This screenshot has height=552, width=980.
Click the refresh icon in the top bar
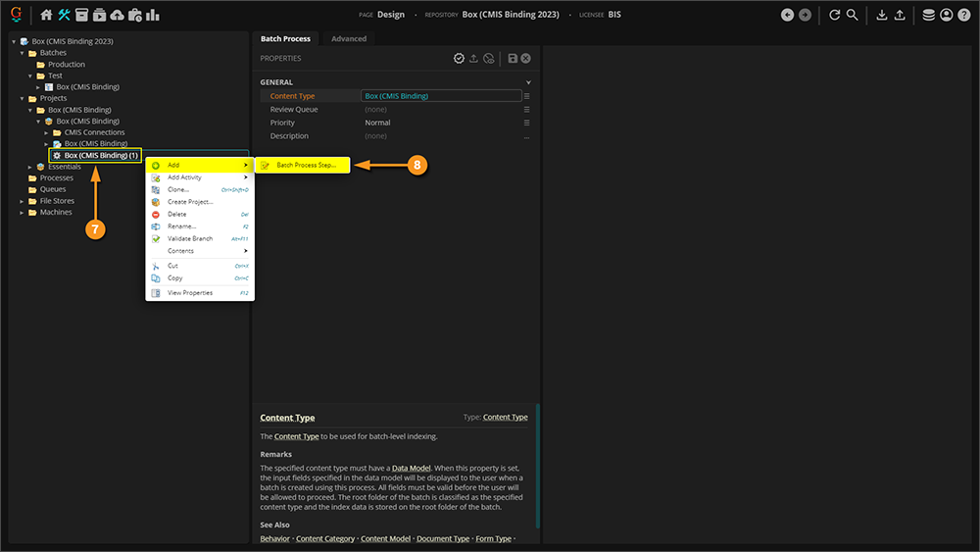(x=834, y=15)
